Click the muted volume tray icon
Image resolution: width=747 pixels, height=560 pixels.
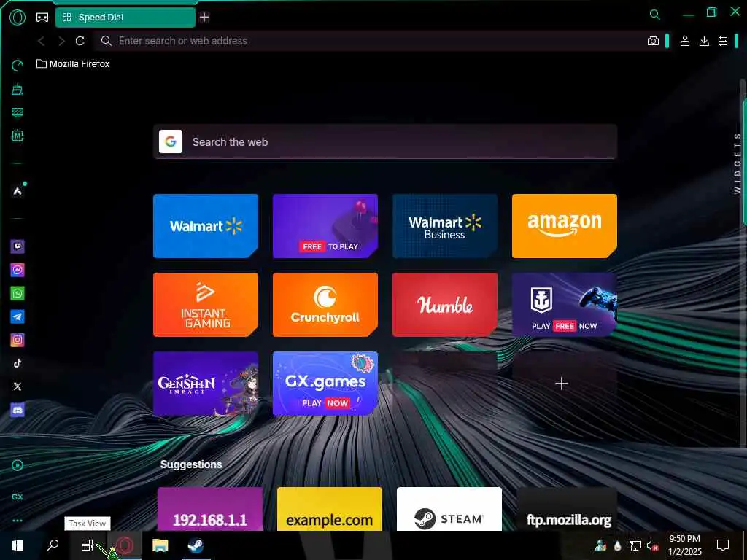652,545
